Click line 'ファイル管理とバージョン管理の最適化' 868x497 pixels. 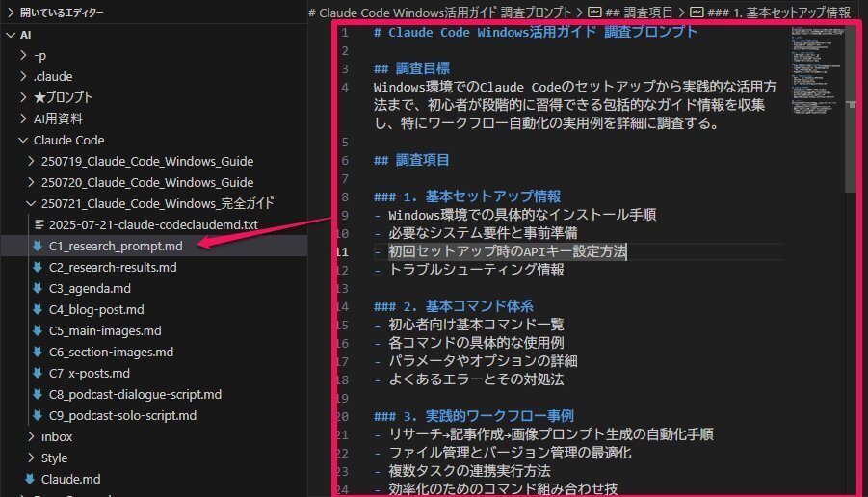click(x=510, y=453)
